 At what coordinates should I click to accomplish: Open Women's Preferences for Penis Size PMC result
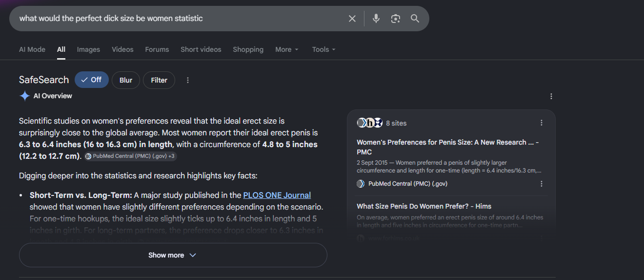[x=448, y=147]
